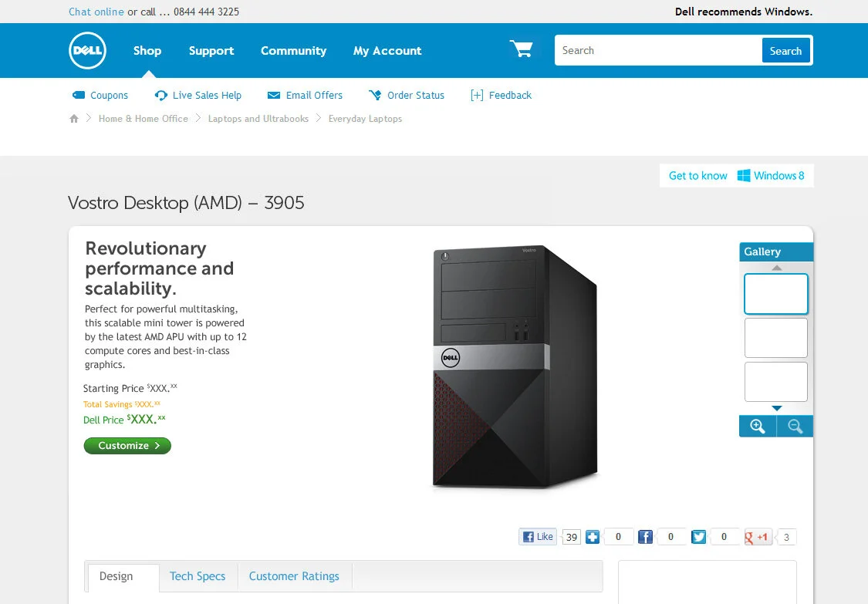Viewport: 868px width, 604px height.
Task: Click the Total Savings text
Action: click(122, 404)
